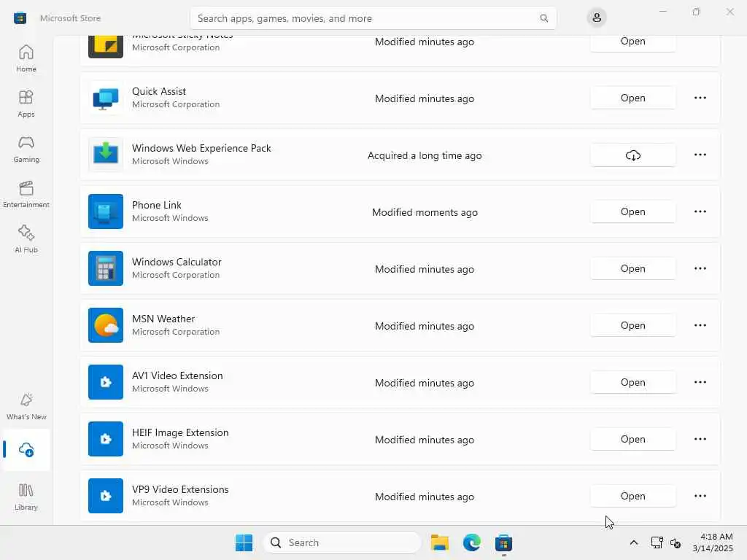Click the Windows Calculator app icon
Viewport: 747px width, 560px height.
tap(106, 268)
